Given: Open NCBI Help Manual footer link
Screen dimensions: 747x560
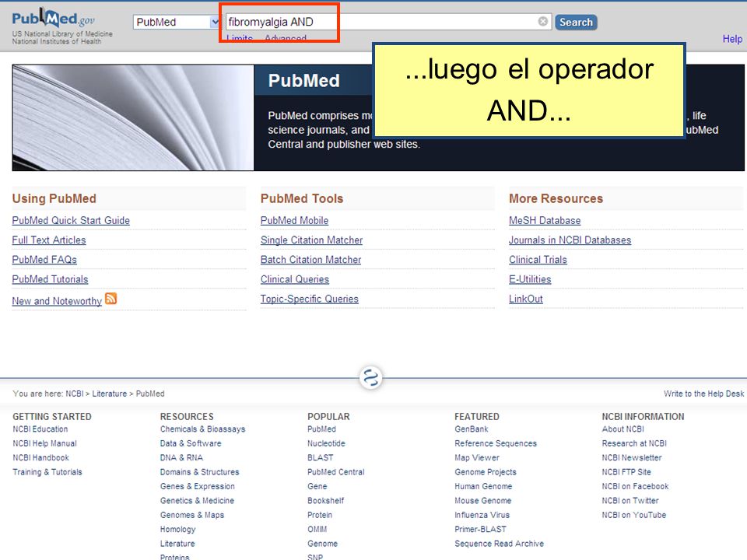Looking at the screenshot, I should (44, 443).
